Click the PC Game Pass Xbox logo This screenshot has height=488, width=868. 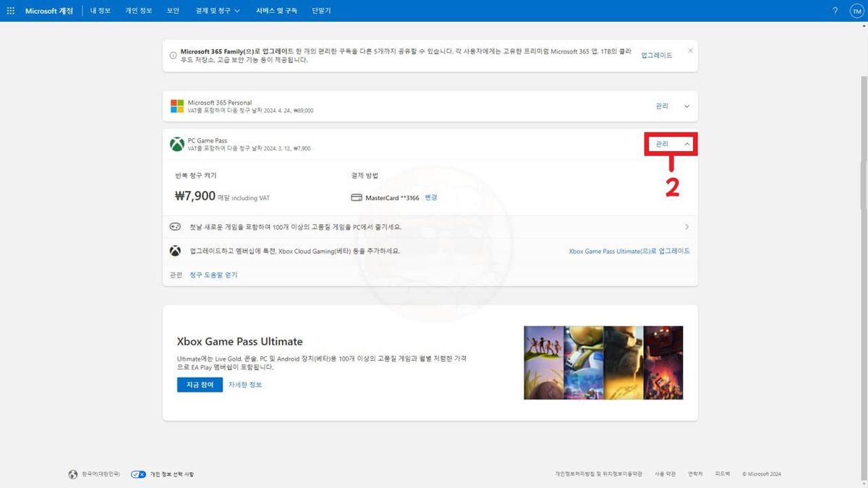point(177,145)
